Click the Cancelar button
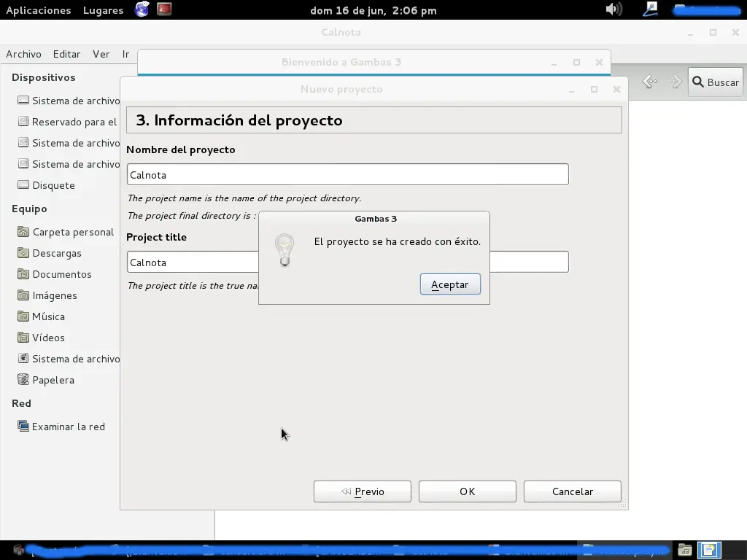This screenshot has height=560, width=747. pos(572,491)
